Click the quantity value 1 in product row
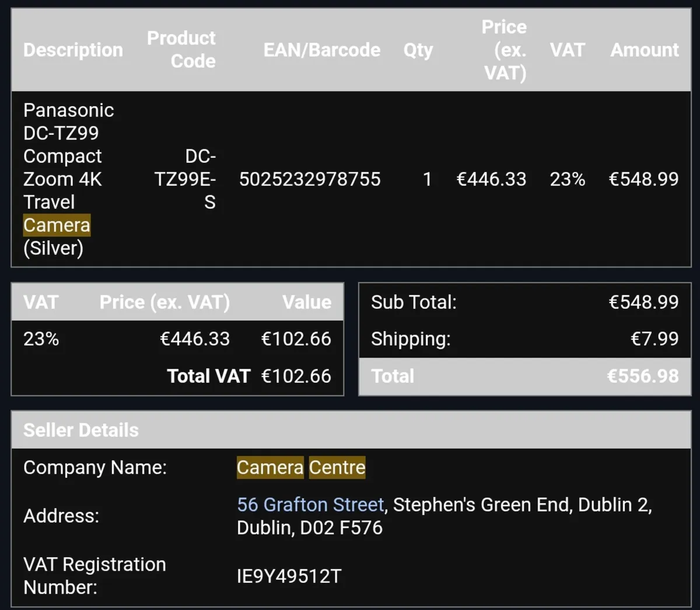Image resolution: width=700 pixels, height=610 pixels. [427, 179]
